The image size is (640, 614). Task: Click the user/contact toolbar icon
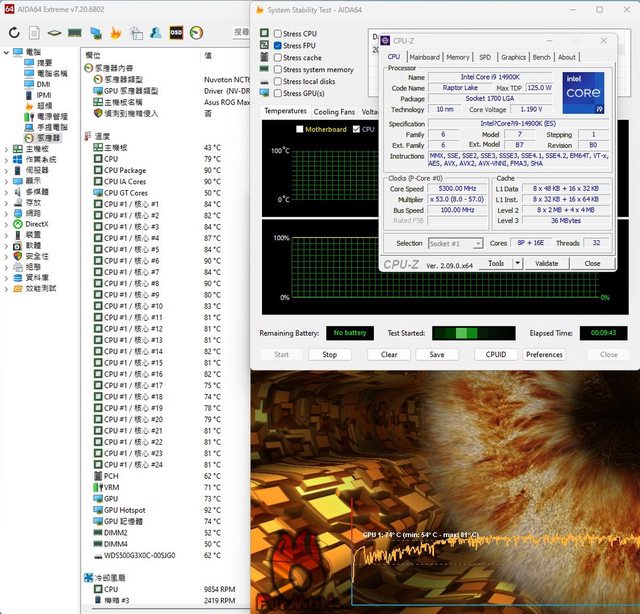(x=156, y=32)
